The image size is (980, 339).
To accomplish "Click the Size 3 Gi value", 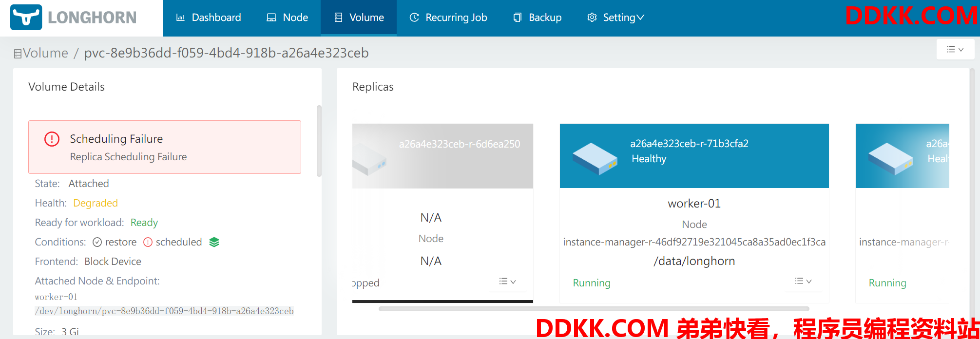I will pyautogui.click(x=70, y=332).
